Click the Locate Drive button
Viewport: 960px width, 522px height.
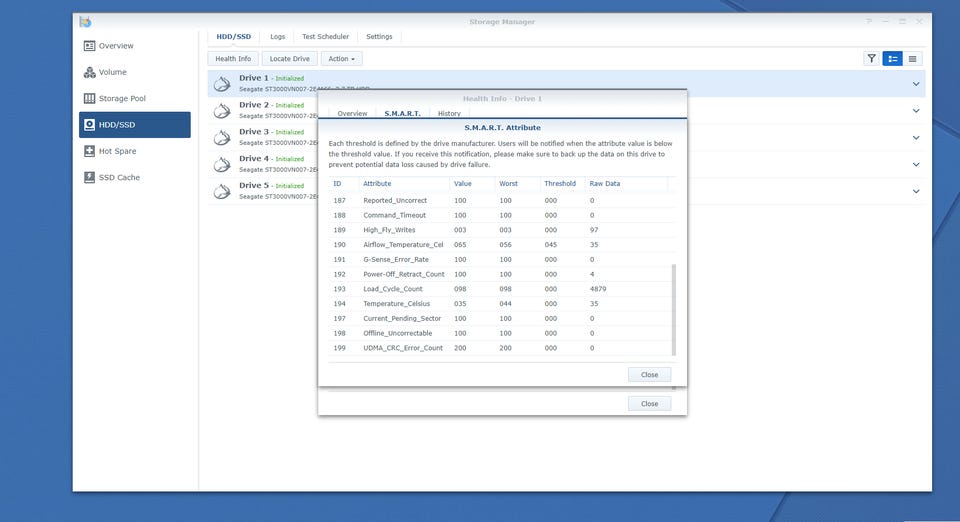289,59
